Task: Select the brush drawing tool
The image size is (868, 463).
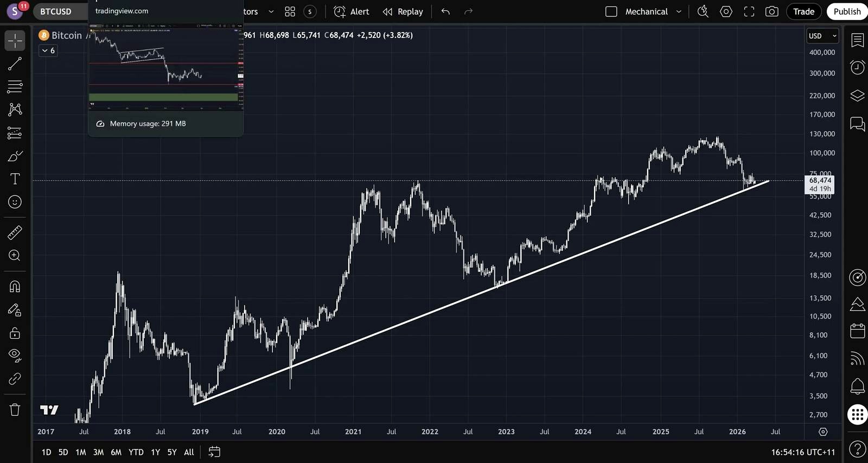Action: tap(15, 156)
